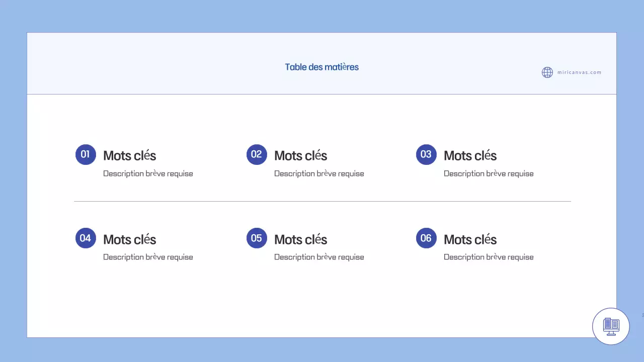Viewport: 644px width, 362px height.
Task: Click the "Mots clés" heading beside 01
Action: tap(129, 156)
